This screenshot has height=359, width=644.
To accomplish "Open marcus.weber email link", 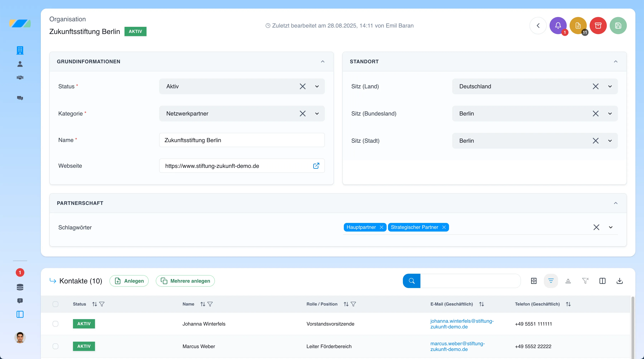I will click(457, 346).
